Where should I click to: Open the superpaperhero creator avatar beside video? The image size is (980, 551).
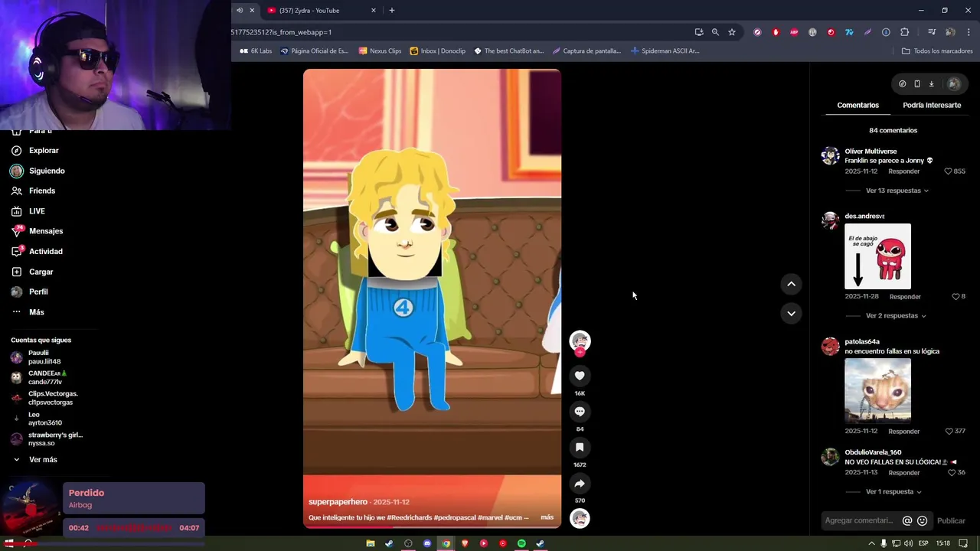coord(580,341)
